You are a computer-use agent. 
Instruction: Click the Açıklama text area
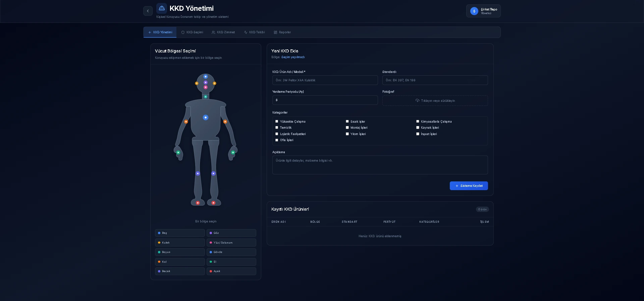pyautogui.click(x=380, y=165)
